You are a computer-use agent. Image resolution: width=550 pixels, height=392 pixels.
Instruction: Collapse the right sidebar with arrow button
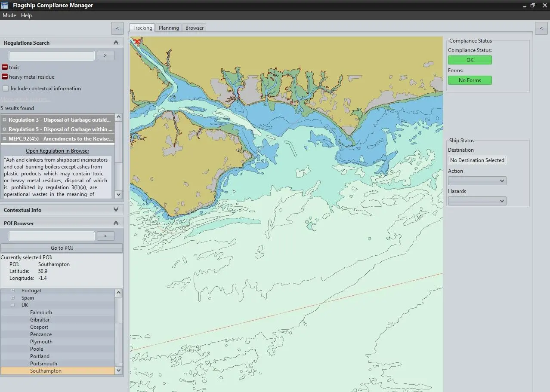(541, 28)
